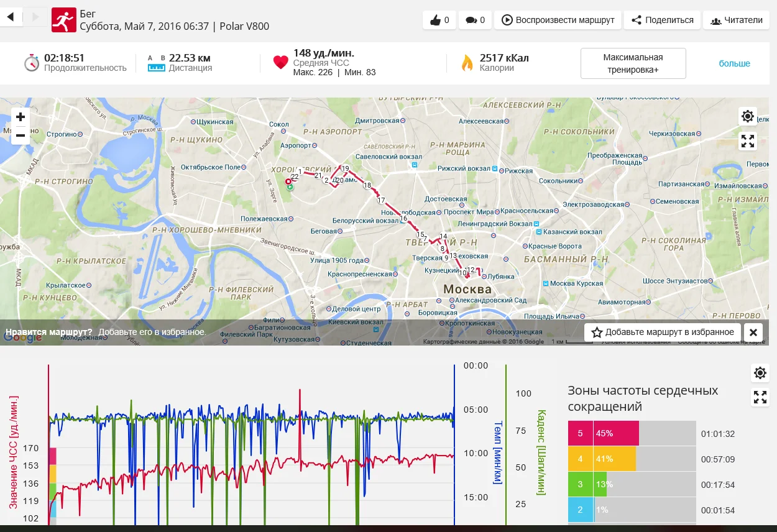The height and width of the screenshot is (532, 777).
Task: Click the zone 5 time 01:01:32
Action: tap(718, 434)
